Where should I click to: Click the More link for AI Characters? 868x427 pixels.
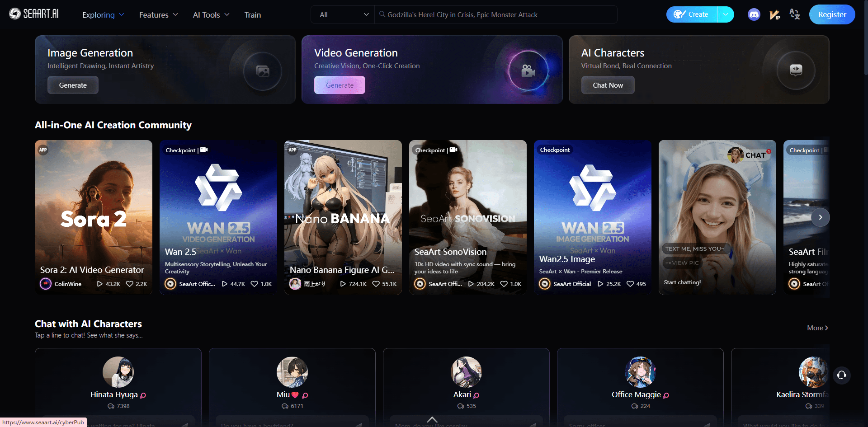click(817, 328)
